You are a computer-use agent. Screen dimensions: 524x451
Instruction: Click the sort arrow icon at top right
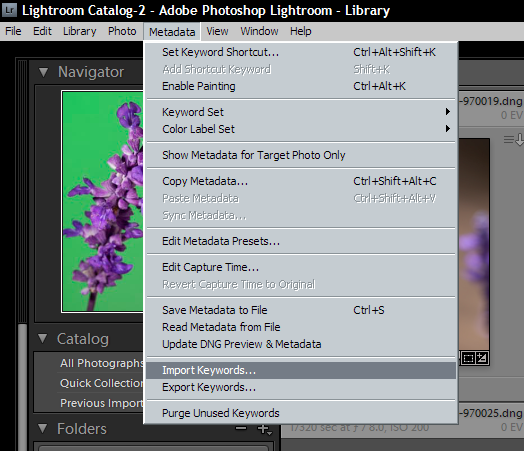click(514, 139)
